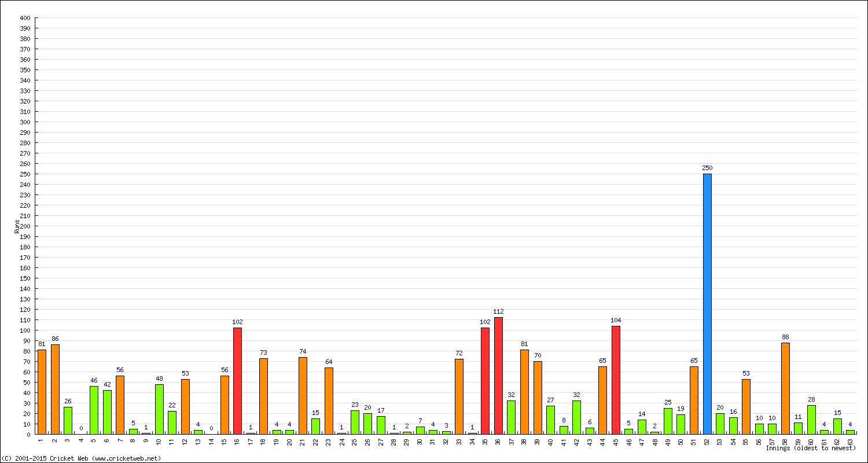Image resolution: width=868 pixels, height=463 pixels.
Task: Select the green 42-run bar at innings 6
Action: pyautogui.click(x=107, y=412)
